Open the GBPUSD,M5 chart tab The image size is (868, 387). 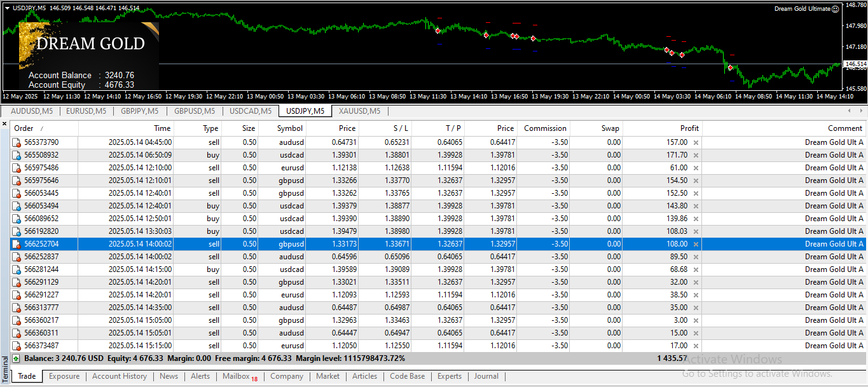click(195, 111)
